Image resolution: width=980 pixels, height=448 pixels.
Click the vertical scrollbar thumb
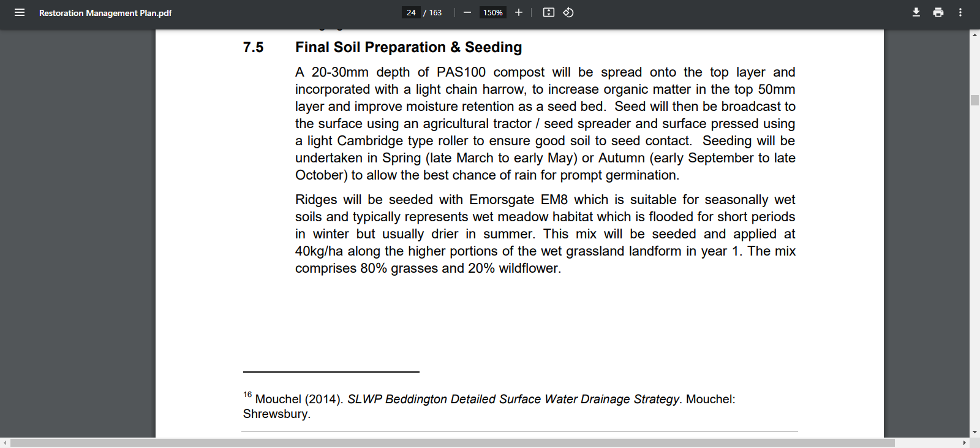pyautogui.click(x=974, y=100)
